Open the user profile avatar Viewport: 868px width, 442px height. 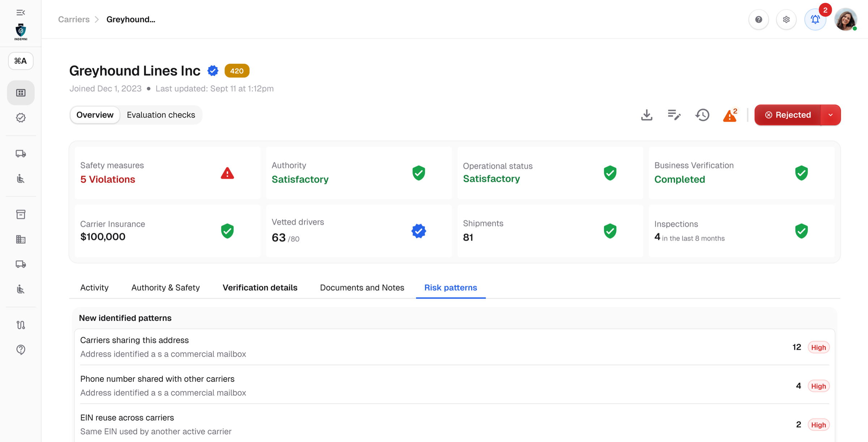pyautogui.click(x=846, y=20)
